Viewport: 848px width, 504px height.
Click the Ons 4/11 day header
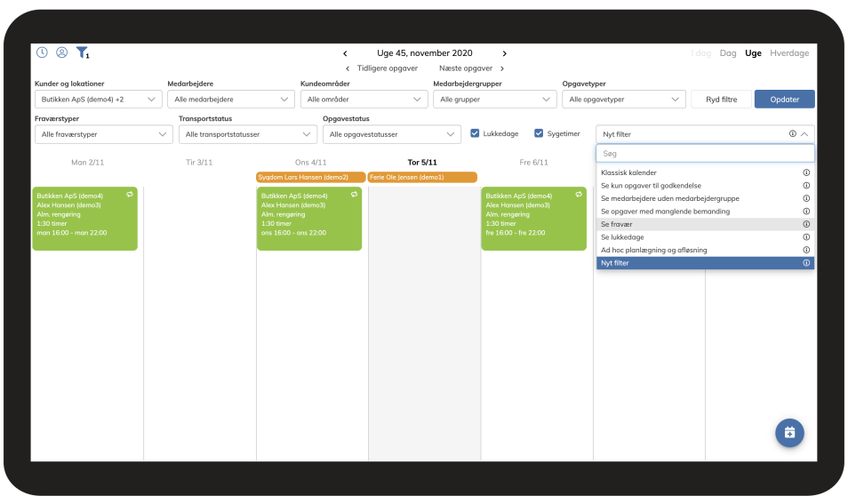pos(310,163)
